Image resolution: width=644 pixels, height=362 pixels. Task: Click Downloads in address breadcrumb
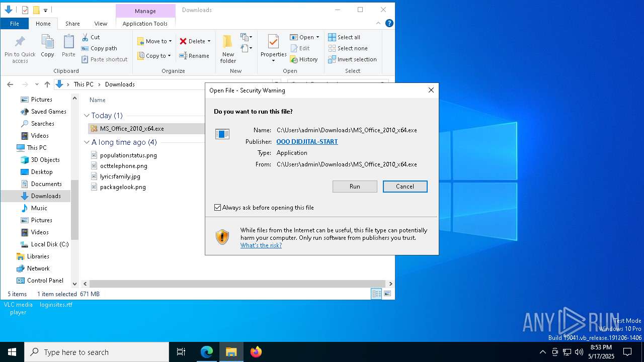(x=120, y=84)
